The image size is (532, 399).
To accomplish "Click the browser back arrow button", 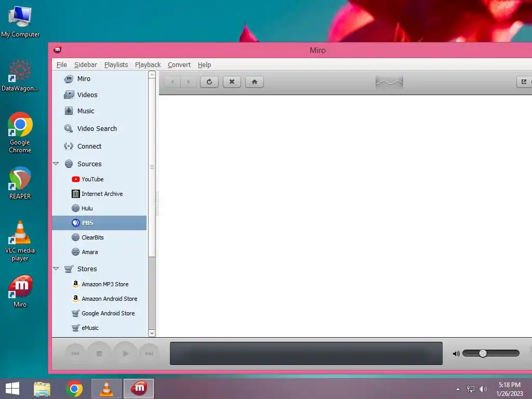I will click(172, 82).
